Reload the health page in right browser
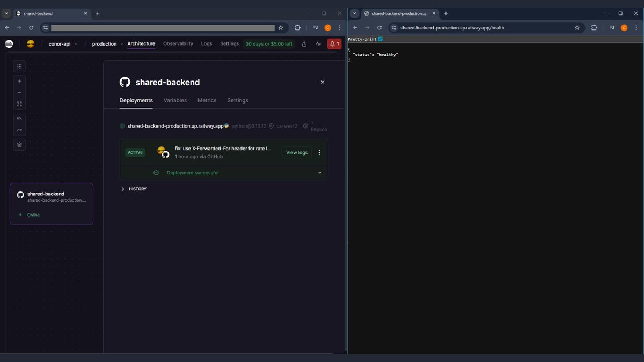Image resolution: width=644 pixels, height=362 pixels. [379, 27]
